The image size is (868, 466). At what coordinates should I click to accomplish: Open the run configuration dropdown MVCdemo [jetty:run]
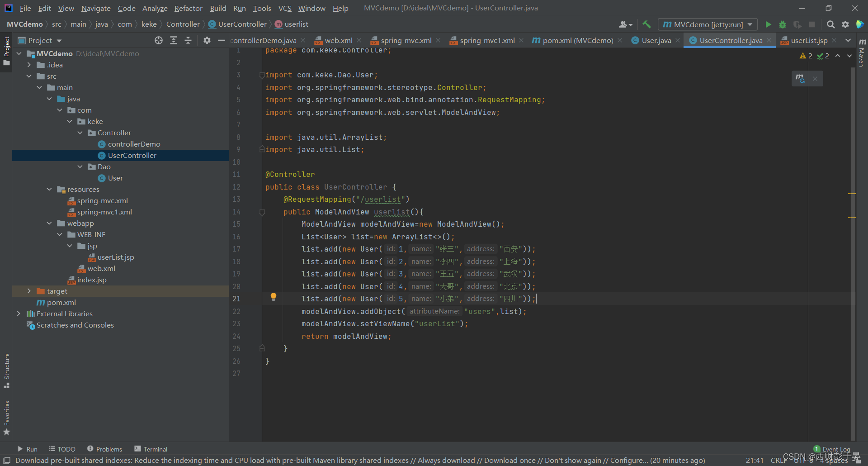pyautogui.click(x=707, y=24)
